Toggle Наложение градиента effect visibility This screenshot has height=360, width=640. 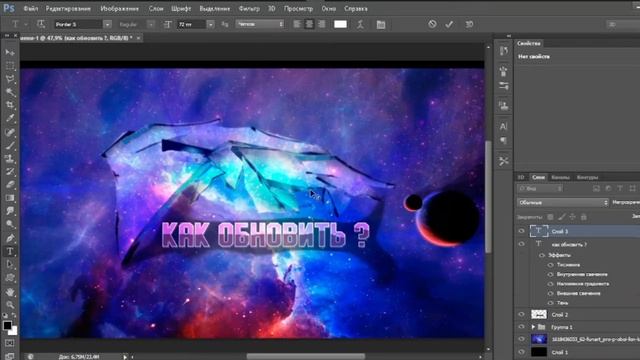pyautogui.click(x=551, y=284)
